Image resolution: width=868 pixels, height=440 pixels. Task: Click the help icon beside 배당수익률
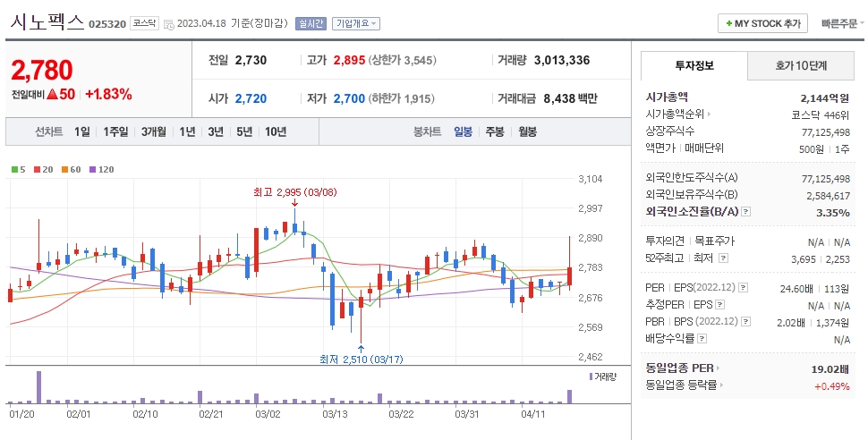[x=702, y=338]
